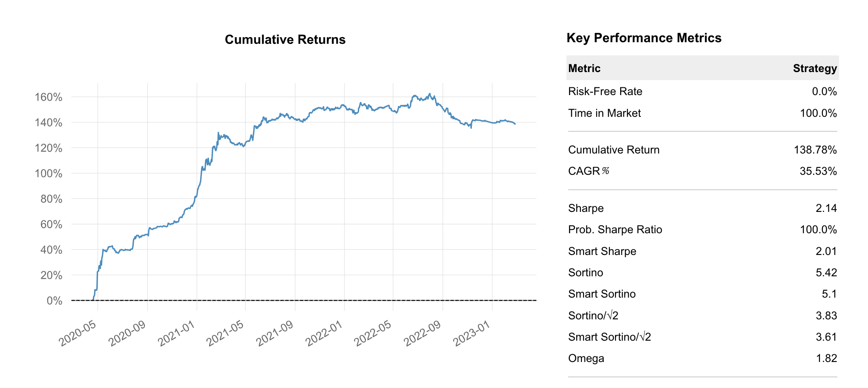Click the Omega metric label
The image size is (868, 388).
(586, 358)
